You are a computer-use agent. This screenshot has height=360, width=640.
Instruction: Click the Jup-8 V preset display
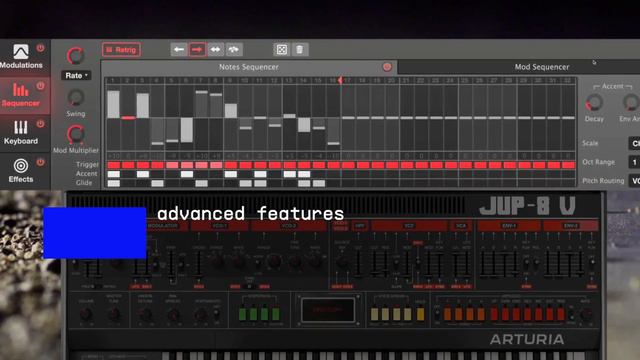pos(328,310)
